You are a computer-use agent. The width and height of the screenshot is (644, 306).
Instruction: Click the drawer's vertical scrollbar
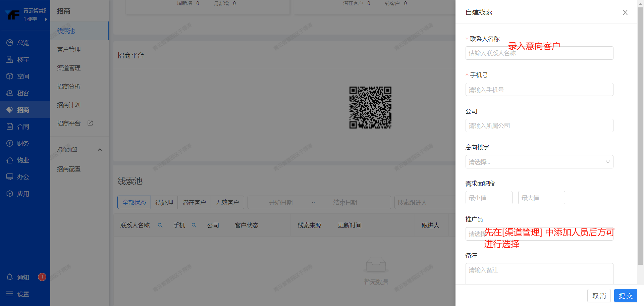pyautogui.click(x=640, y=134)
